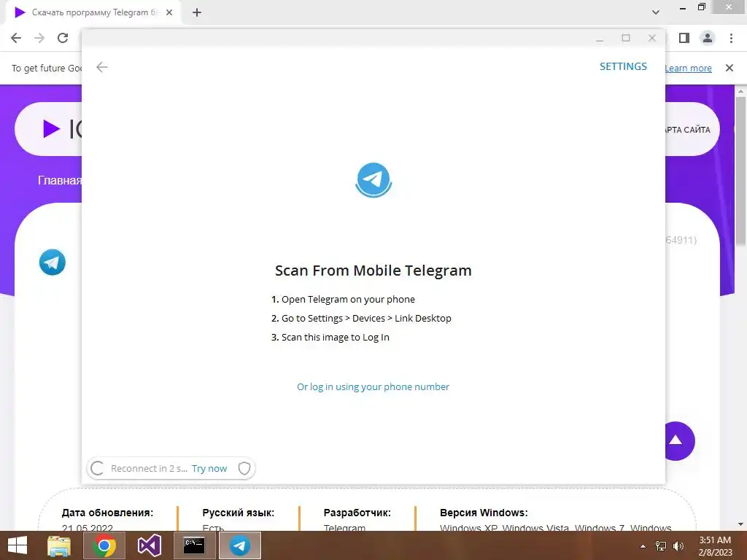Open File Explorer from the taskbar

coord(59,545)
